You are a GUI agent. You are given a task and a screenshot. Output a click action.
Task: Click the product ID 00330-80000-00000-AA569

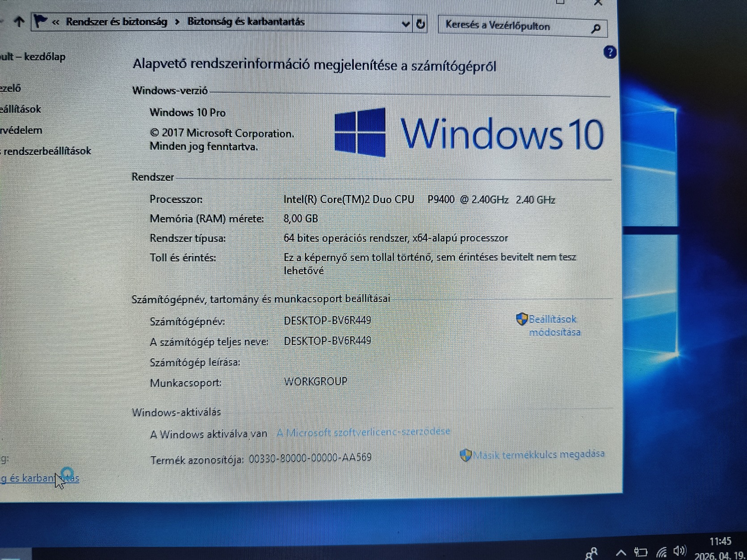click(310, 458)
